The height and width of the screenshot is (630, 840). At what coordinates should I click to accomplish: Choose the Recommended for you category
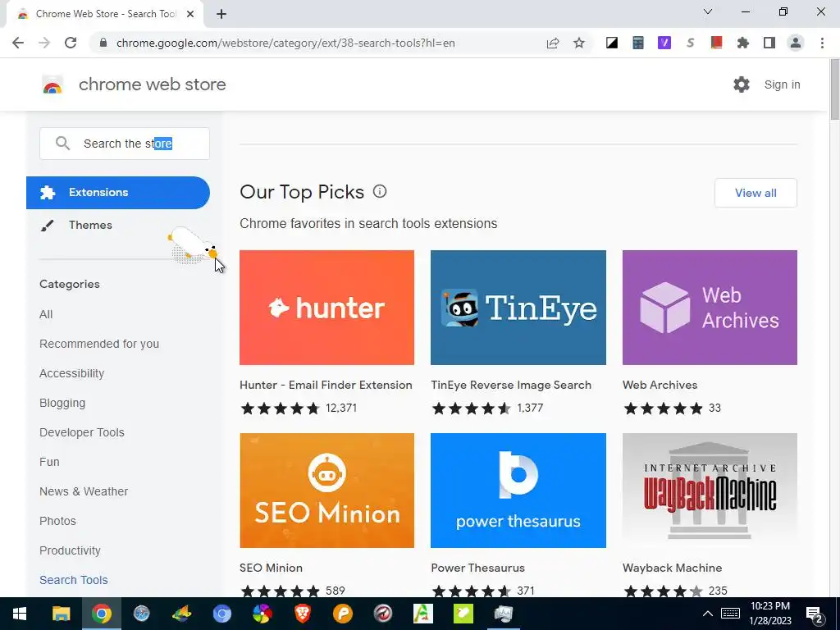click(99, 344)
